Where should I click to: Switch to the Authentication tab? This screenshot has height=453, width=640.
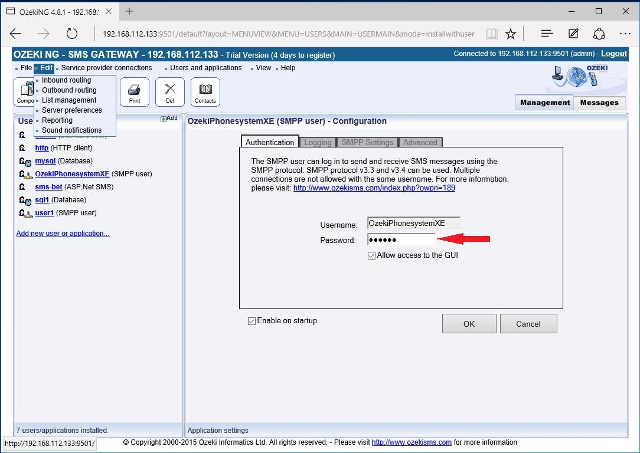[269, 142]
